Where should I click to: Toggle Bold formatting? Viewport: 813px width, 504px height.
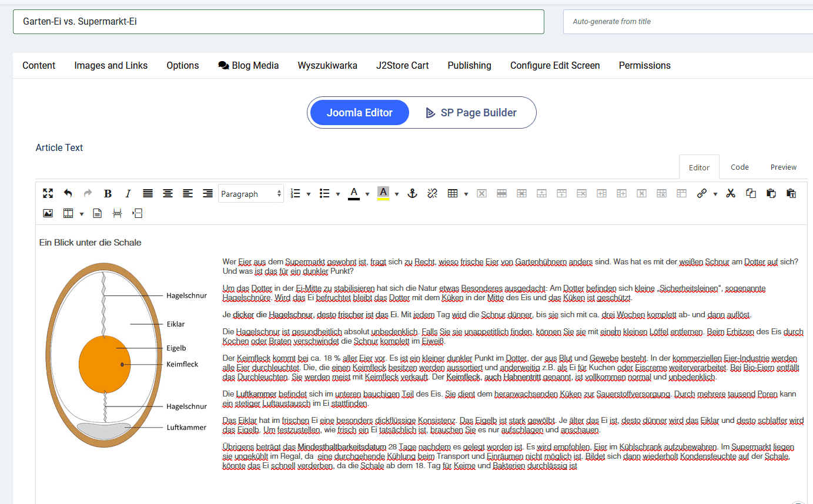coord(108,193)
